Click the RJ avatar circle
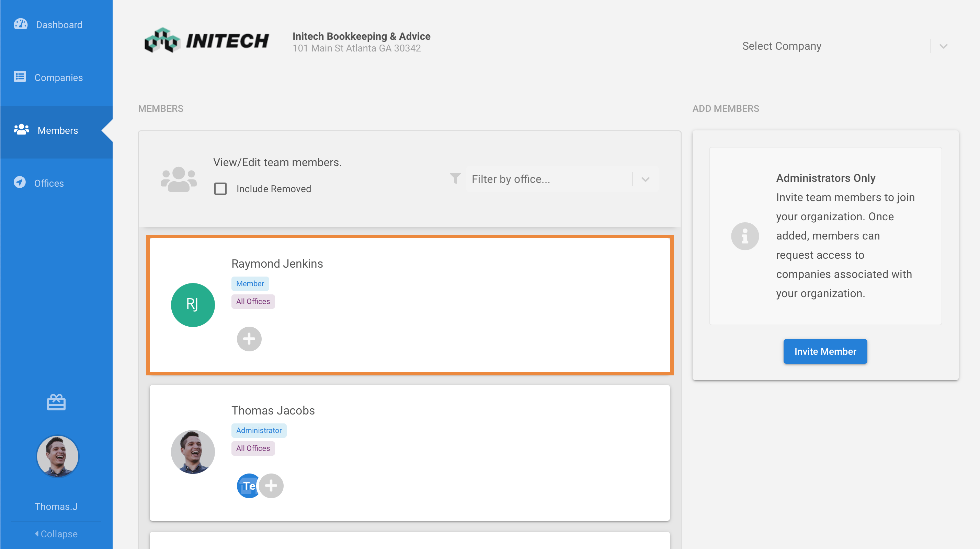 (193, 305)
